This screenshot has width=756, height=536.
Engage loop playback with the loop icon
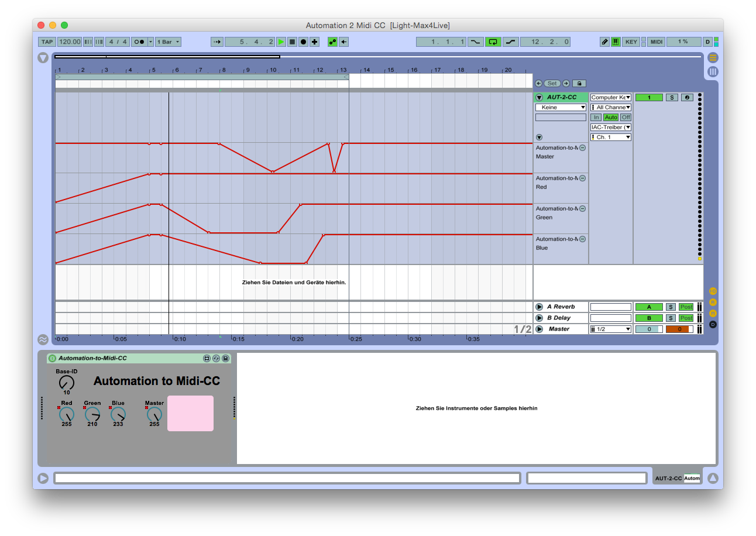point(493,42)
